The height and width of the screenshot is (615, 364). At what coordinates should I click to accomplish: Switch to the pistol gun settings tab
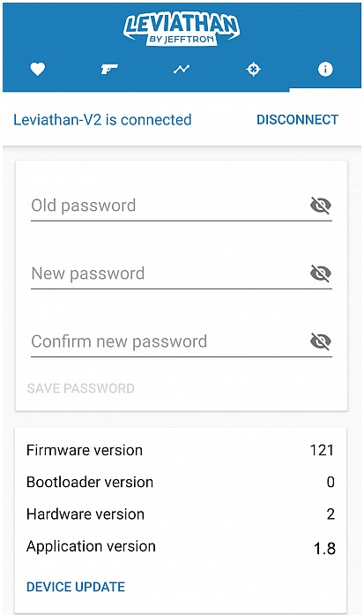[x=109, y=70]
